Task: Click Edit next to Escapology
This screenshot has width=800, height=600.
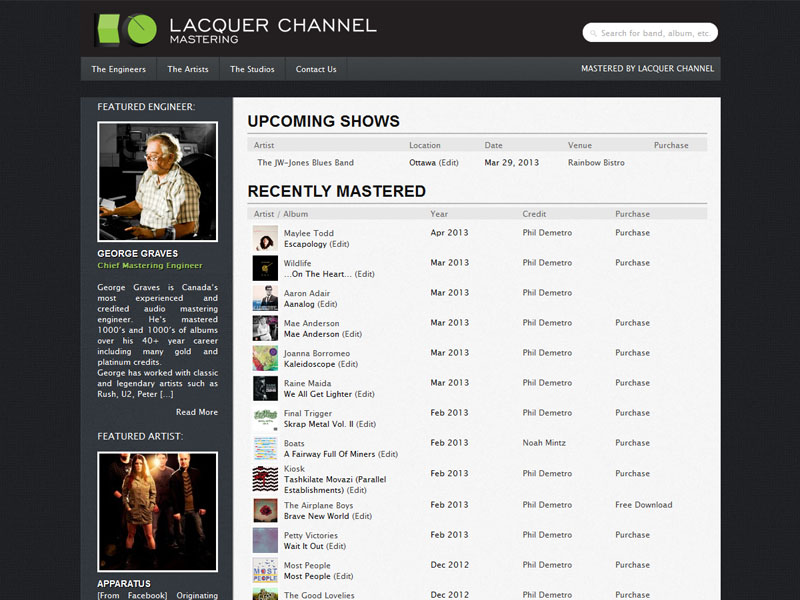Action: pyautogui.click(x=339, y=244)
